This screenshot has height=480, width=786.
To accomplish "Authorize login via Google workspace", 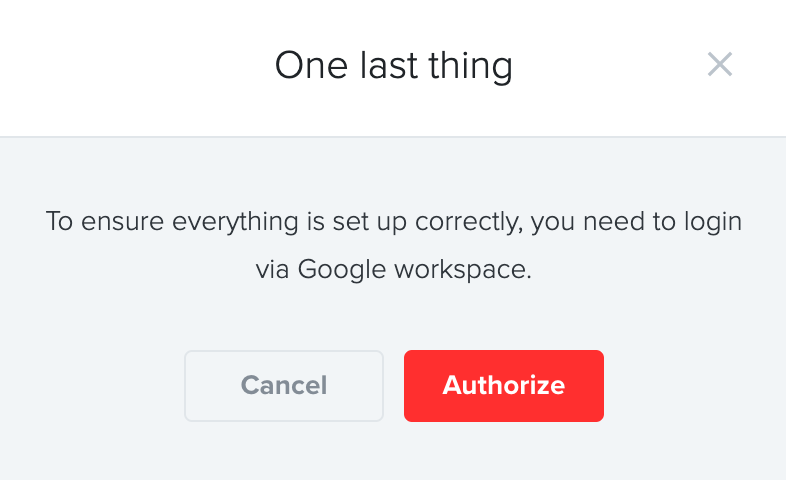I will click(504, 386).
